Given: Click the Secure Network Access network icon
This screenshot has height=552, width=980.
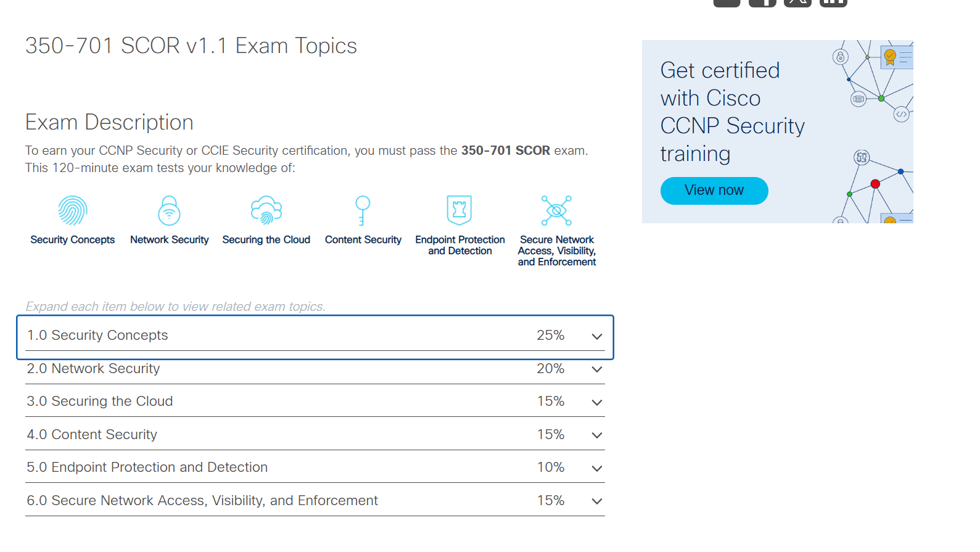Looking at the screenshot, I should pyautogui.click(x=556, y=209).
